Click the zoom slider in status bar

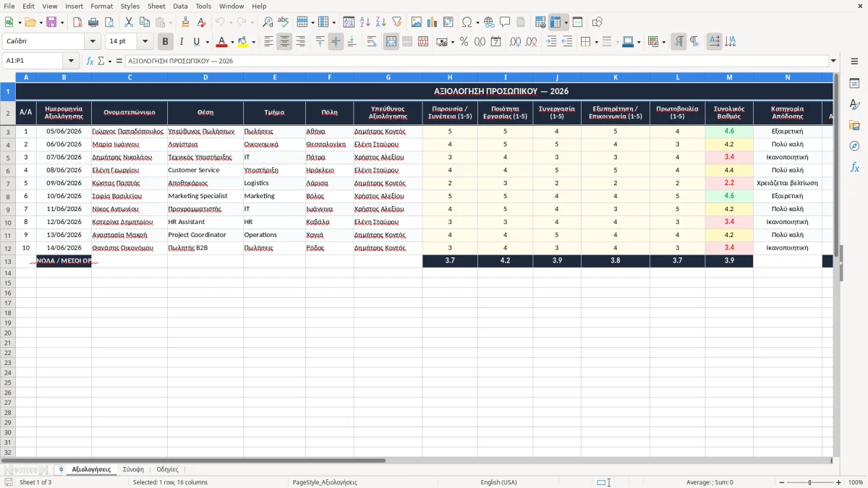pos(809,482)
